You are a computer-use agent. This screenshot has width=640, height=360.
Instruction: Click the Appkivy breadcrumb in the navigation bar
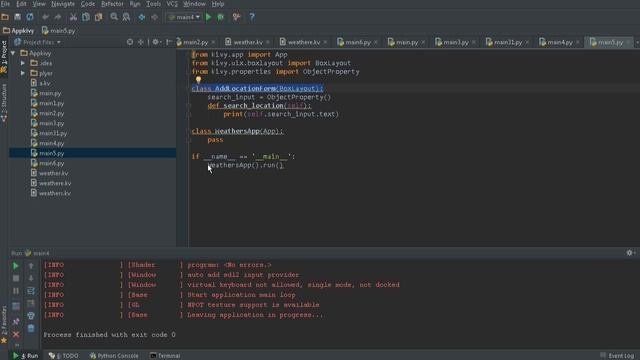[x=18, y=31]
